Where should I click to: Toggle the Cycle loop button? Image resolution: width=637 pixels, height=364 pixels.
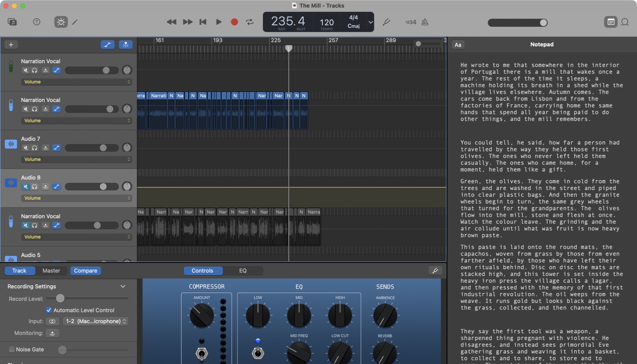[250, 22]
